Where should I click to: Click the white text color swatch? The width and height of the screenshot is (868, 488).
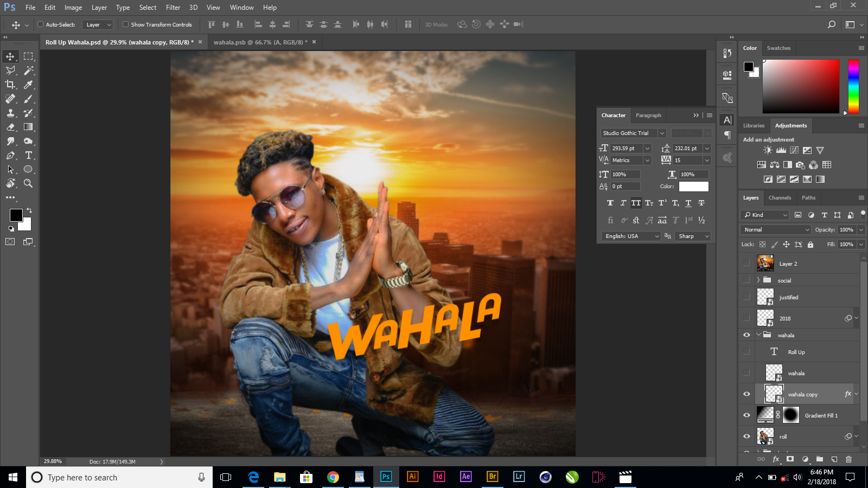click(694, 187)
